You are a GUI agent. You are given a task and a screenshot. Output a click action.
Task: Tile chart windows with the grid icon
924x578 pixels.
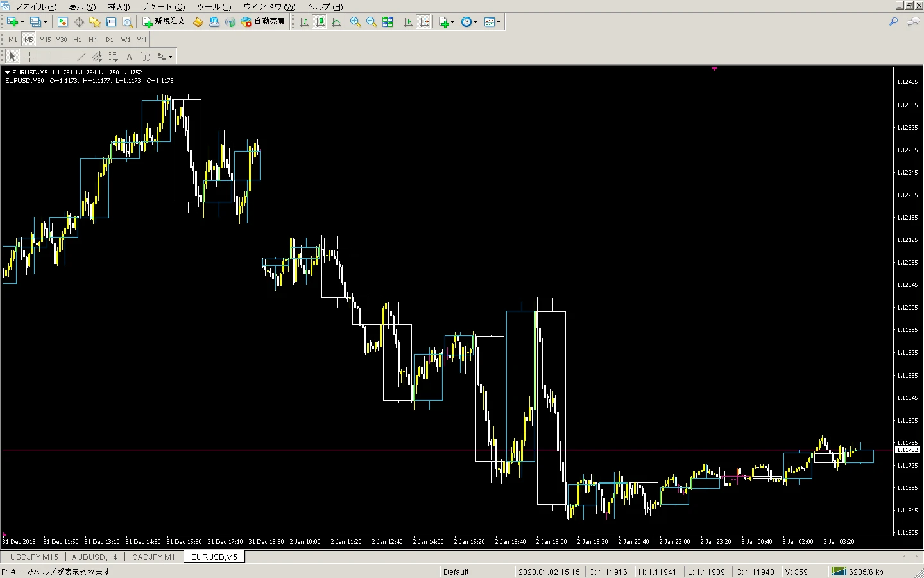click(388, 22)
